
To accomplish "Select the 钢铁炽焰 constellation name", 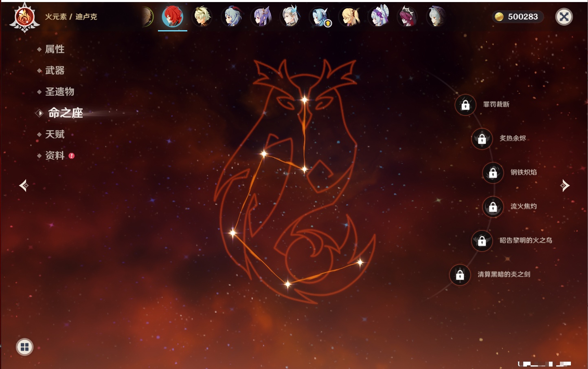I will [x=524, y=172].
